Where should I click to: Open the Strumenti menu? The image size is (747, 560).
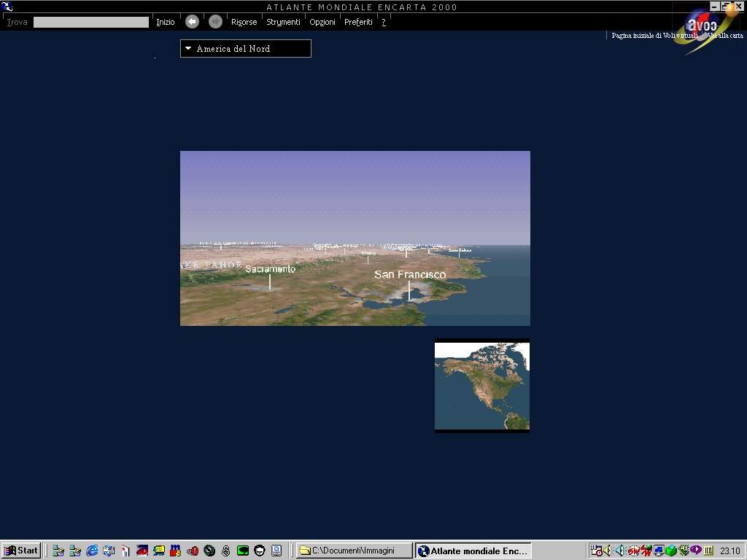tap(284, 22)
